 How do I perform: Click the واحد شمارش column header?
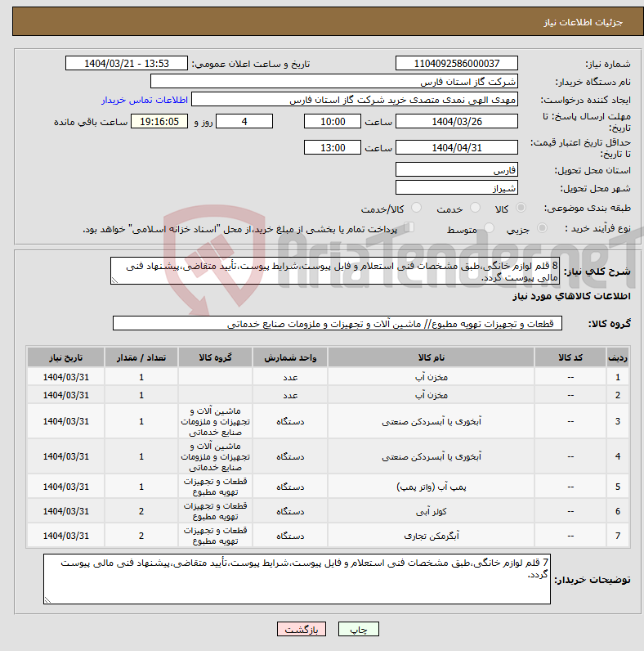(x=290, y=357)
